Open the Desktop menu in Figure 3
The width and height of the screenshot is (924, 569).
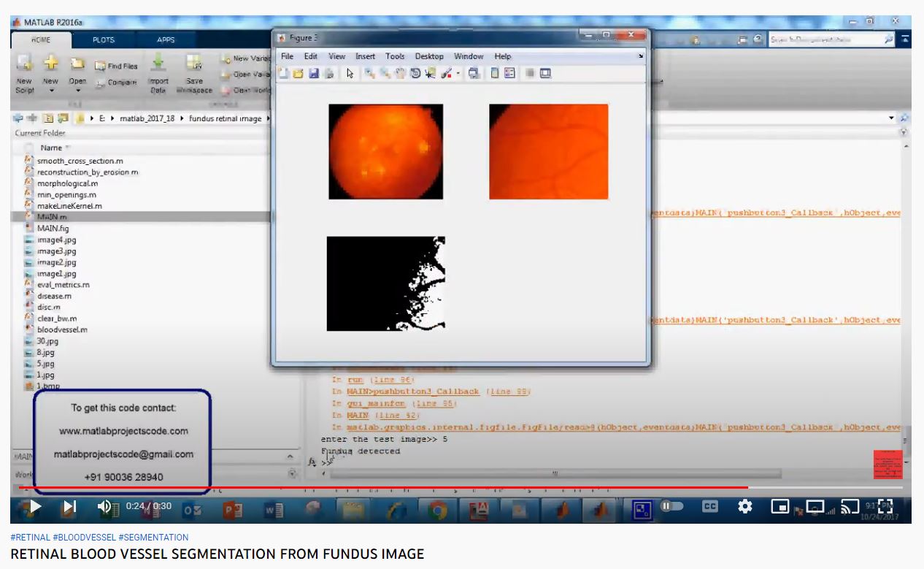(429, 56)
